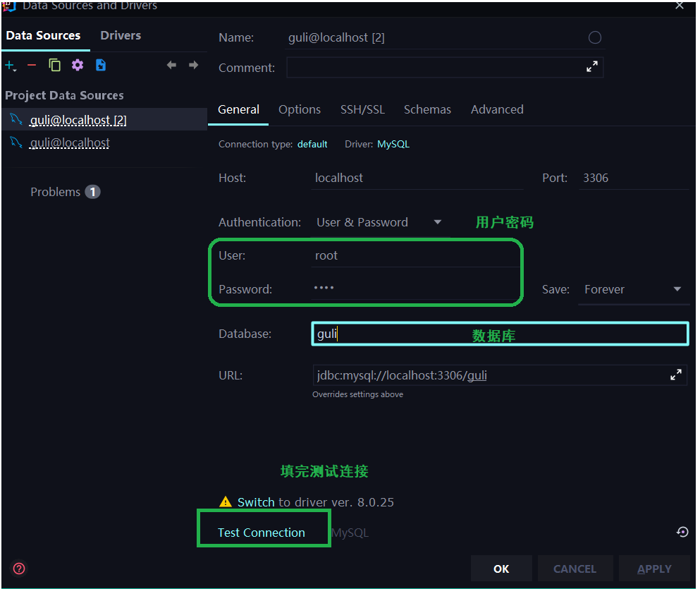The image size is (700, 589).
Task: Click warning icon beside driver switch notice
Action: click(226, 502)
